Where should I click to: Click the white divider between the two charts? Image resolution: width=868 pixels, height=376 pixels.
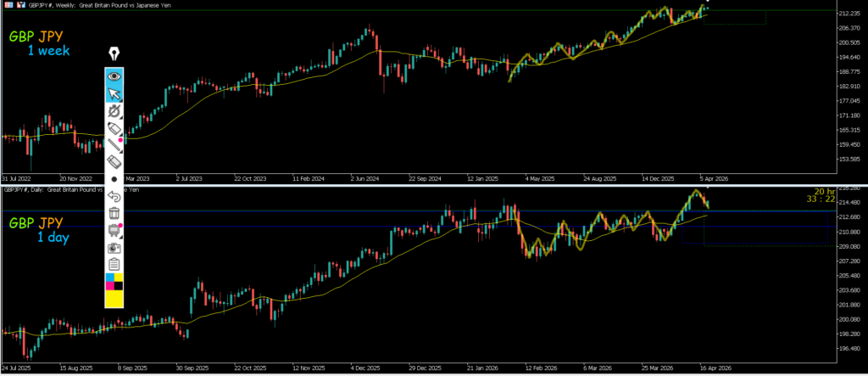434,182
